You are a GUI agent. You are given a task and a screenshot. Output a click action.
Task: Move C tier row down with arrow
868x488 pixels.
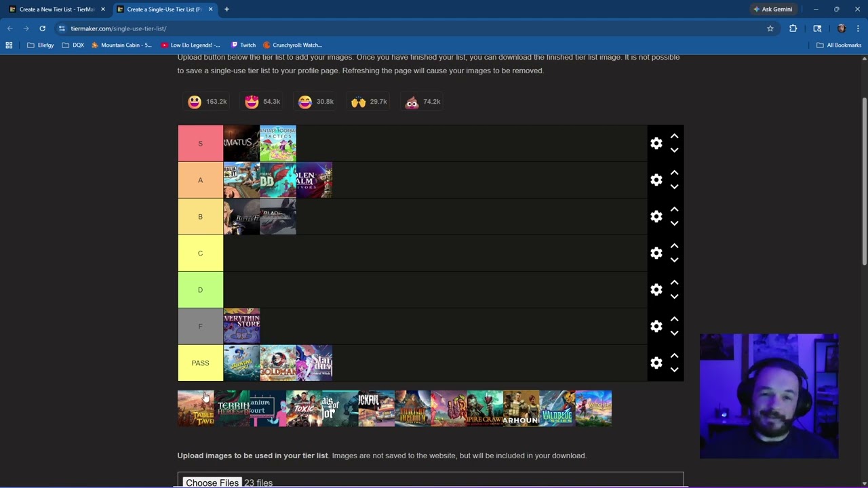(x=674, y=260)
